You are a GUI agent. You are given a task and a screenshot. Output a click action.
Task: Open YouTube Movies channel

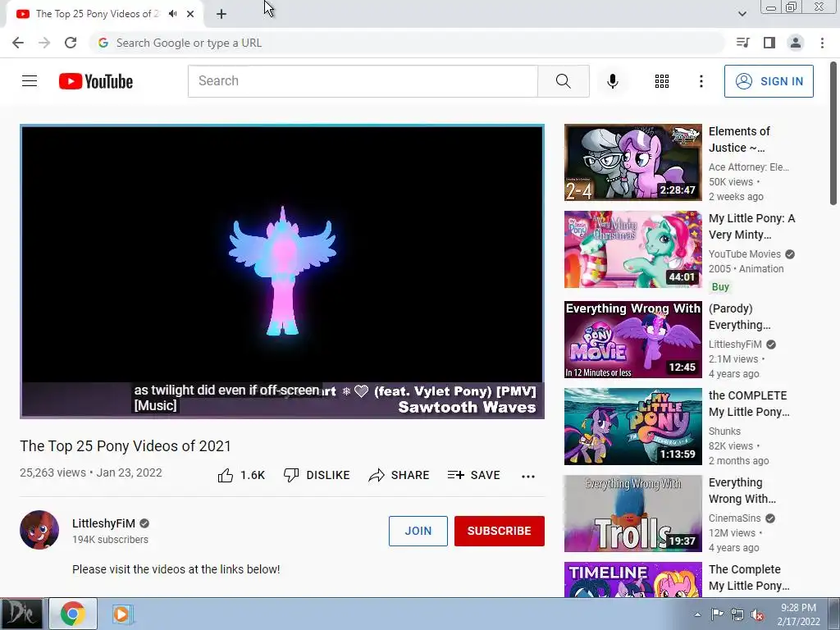(745, 254)
